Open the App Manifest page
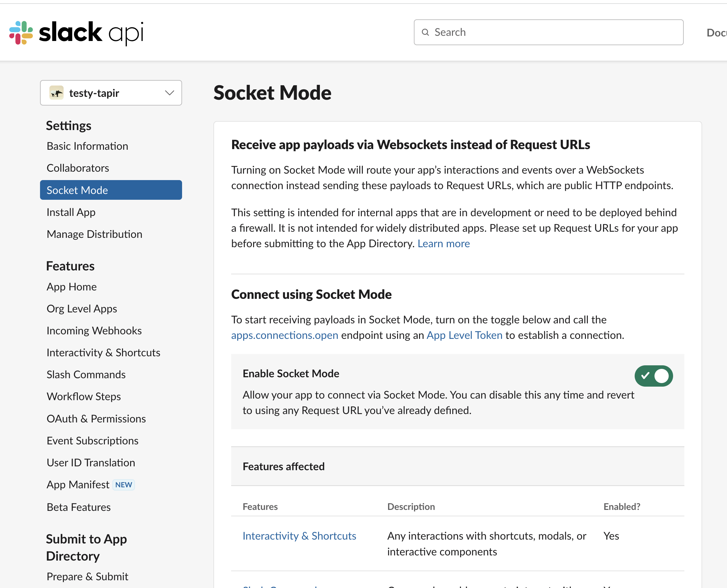The image size is (727, 588). click(78, 484)
